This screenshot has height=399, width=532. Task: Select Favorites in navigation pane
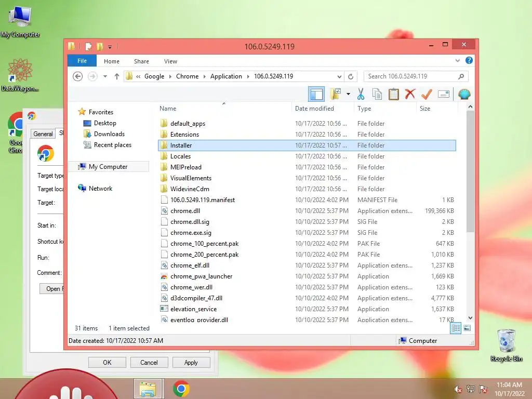(101, 112)
